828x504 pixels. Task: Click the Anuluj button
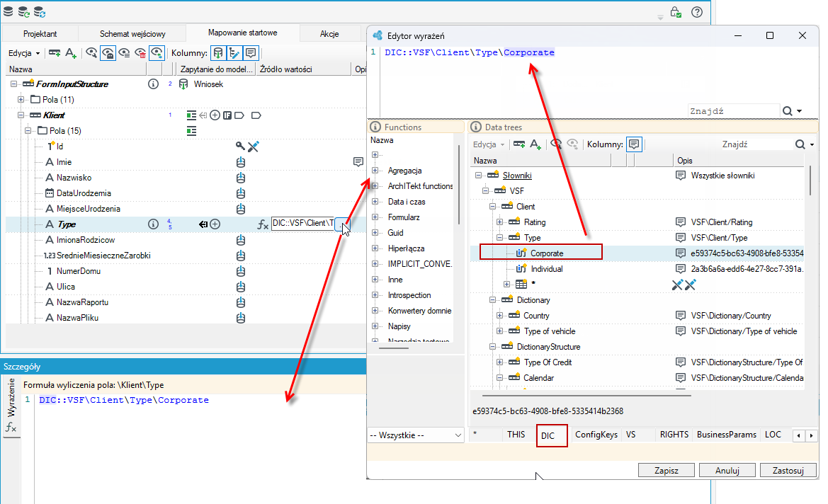pos(727,470)
